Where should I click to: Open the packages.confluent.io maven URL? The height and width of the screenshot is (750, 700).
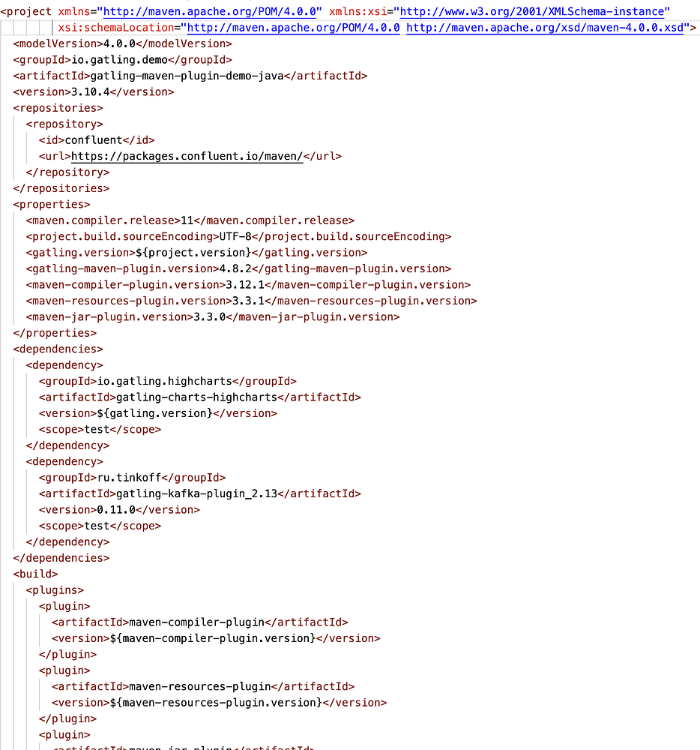[187, 157]
